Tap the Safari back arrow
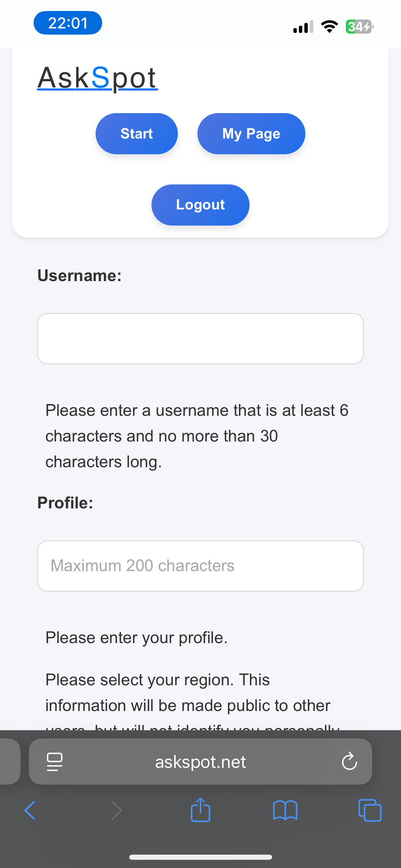The image size is (401, 868). click(x=30, y=810)
